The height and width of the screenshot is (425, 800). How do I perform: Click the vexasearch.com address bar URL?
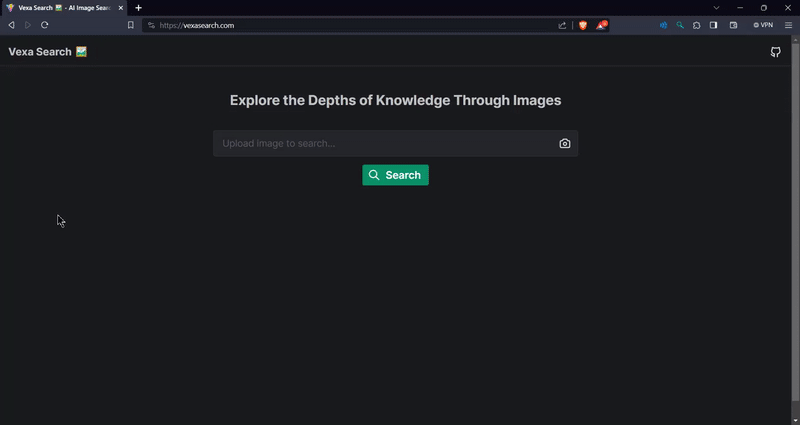197,25
